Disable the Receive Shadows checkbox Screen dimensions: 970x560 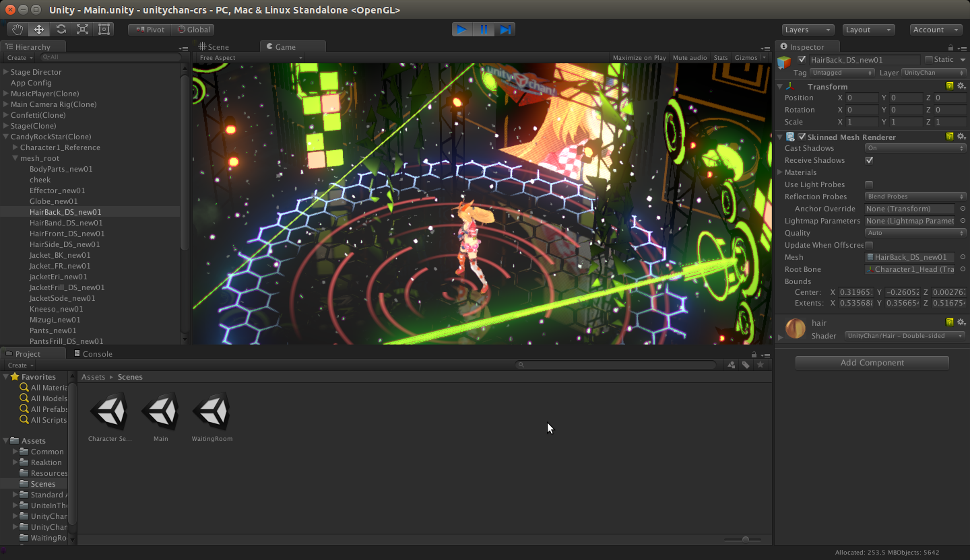pos(869,160)
